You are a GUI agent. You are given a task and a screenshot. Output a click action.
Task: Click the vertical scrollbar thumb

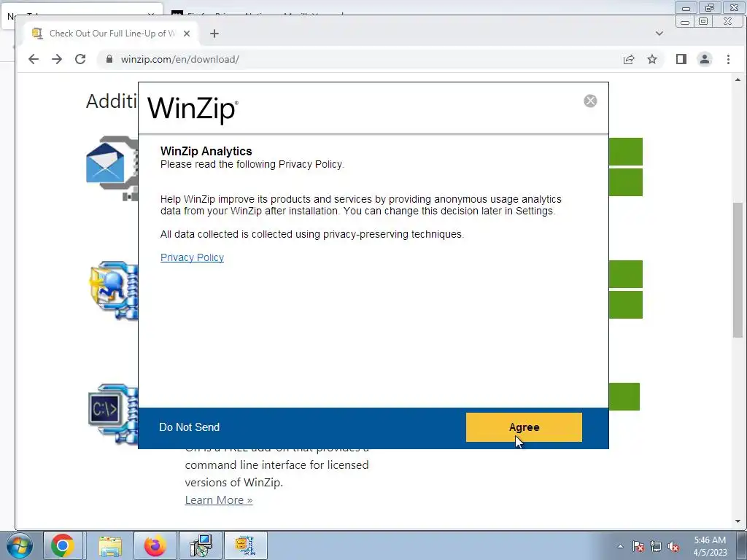738,270
